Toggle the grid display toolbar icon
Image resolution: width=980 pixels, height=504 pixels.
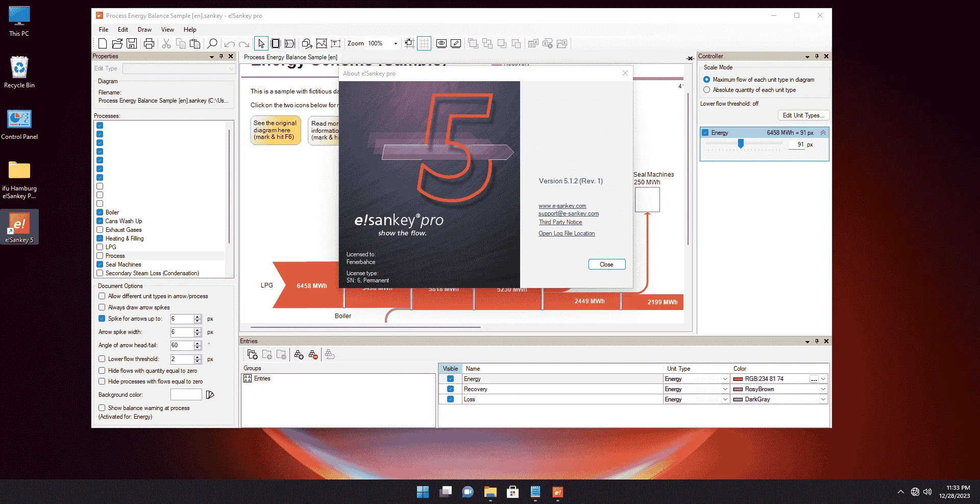[x=424, y=43]
